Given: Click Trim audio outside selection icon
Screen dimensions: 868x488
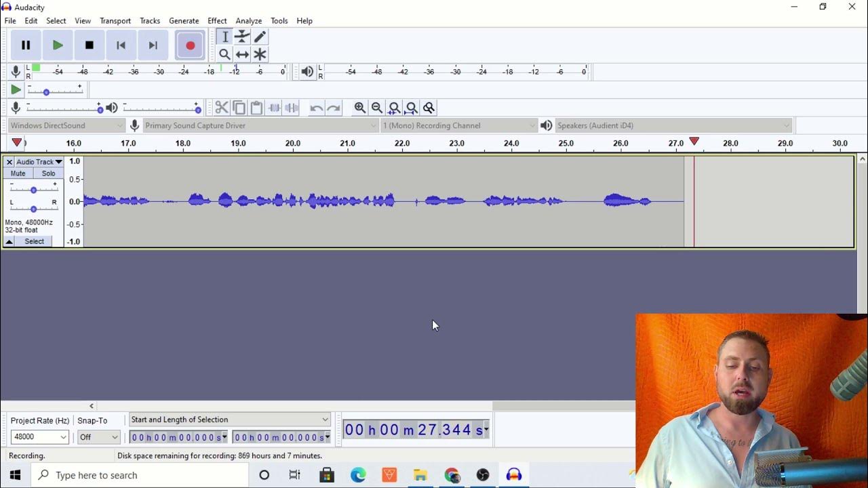Looking at the screenshot, I should (x=274, y=108).
